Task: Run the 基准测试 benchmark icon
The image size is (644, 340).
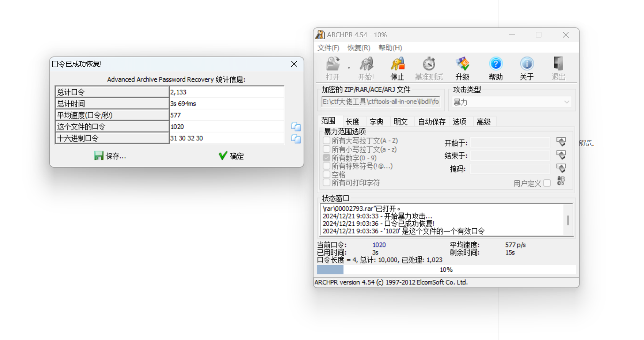Action: (429, 68)
